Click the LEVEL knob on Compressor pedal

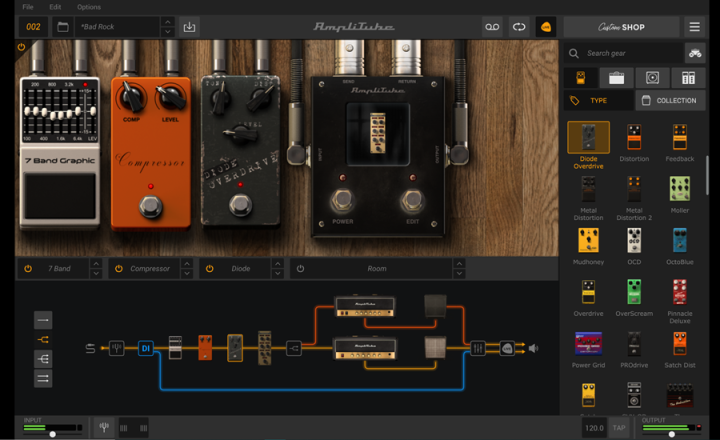point(170,97)
